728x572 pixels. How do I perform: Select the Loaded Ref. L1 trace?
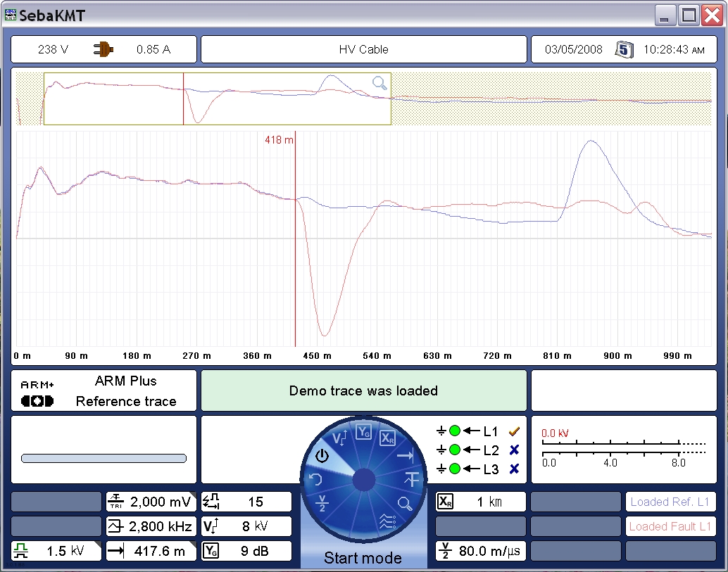pos(670,502)
